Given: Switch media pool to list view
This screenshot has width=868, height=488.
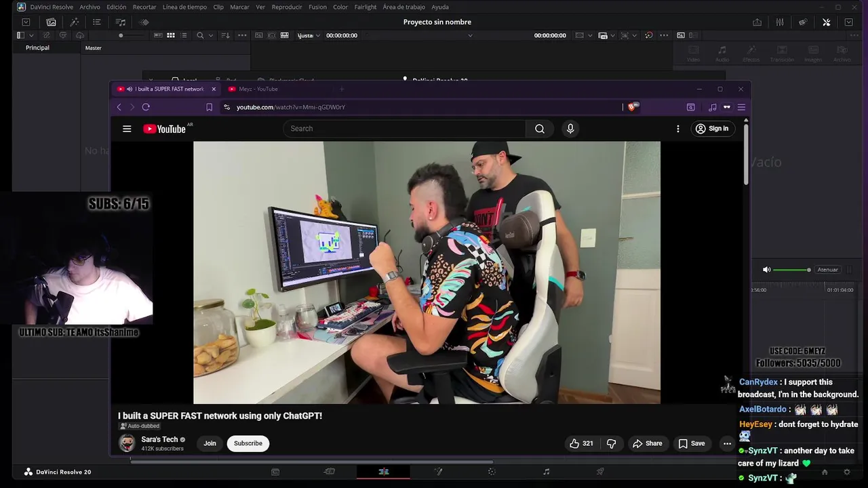Looking at the screenshot, I should click(x=184, y=35).
